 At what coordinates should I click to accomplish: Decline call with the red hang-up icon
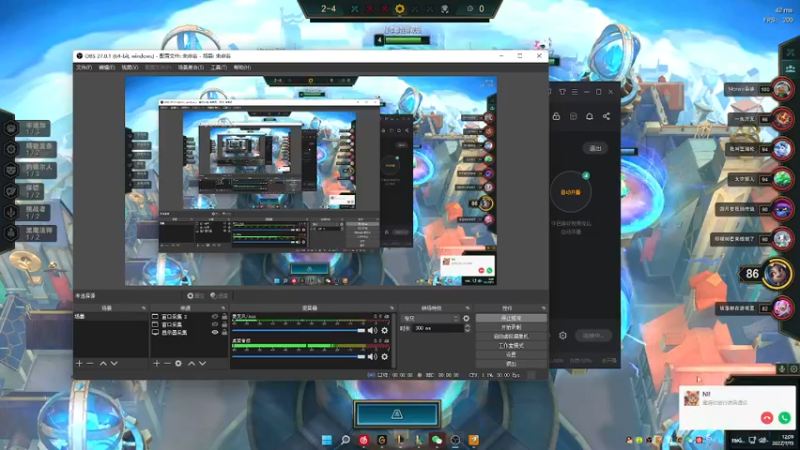click(x=767, y=417)
